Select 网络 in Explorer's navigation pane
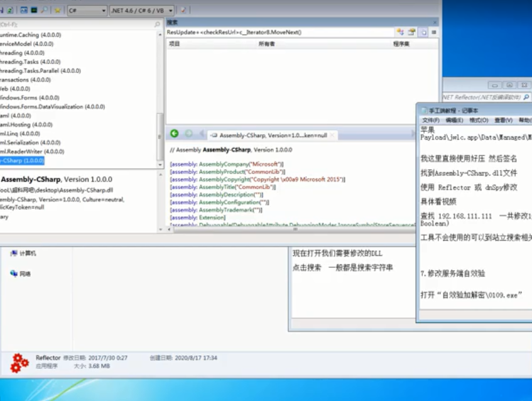Screen dimensions: 532x401 (x=20, y=273)
